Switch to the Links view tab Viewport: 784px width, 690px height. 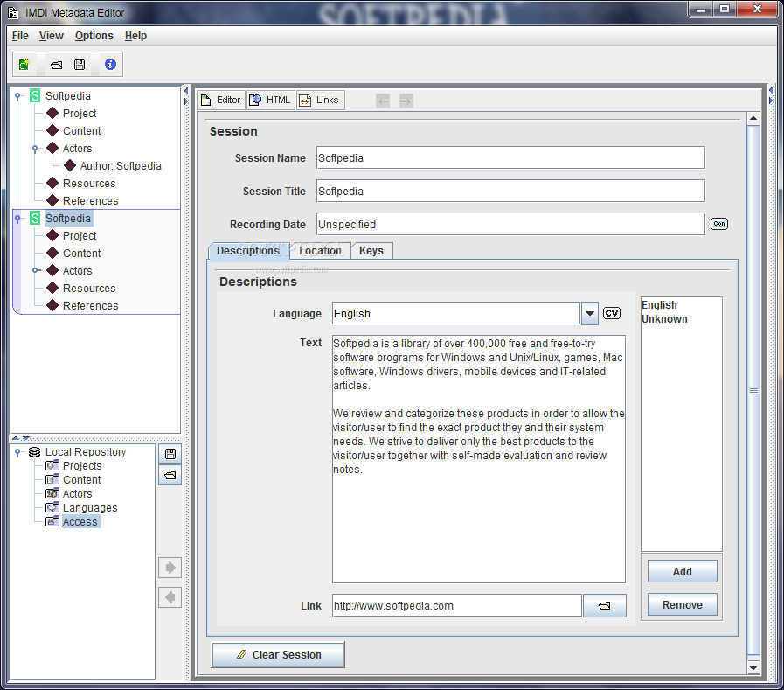(321, 100)
